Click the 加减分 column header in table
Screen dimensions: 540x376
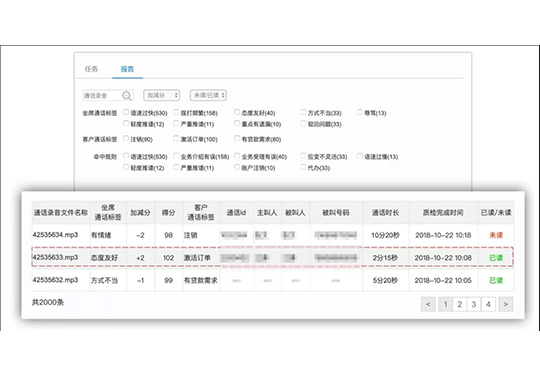pos(140,212)
